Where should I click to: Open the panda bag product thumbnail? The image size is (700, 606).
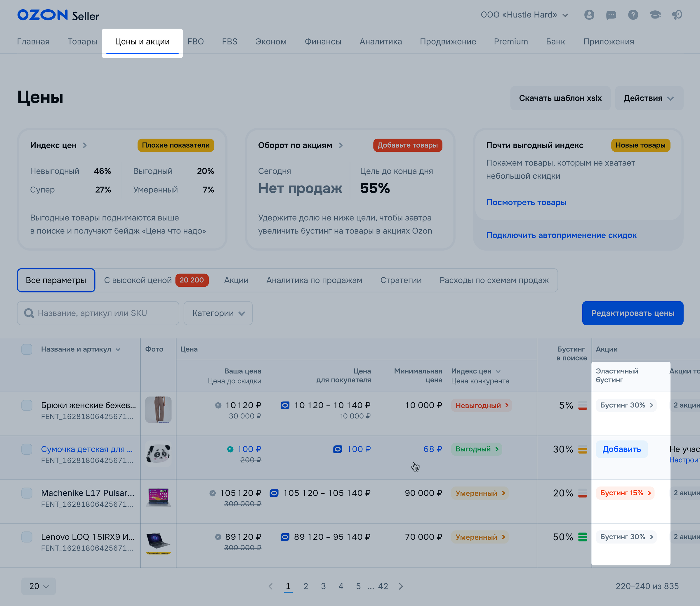[158, 454]
